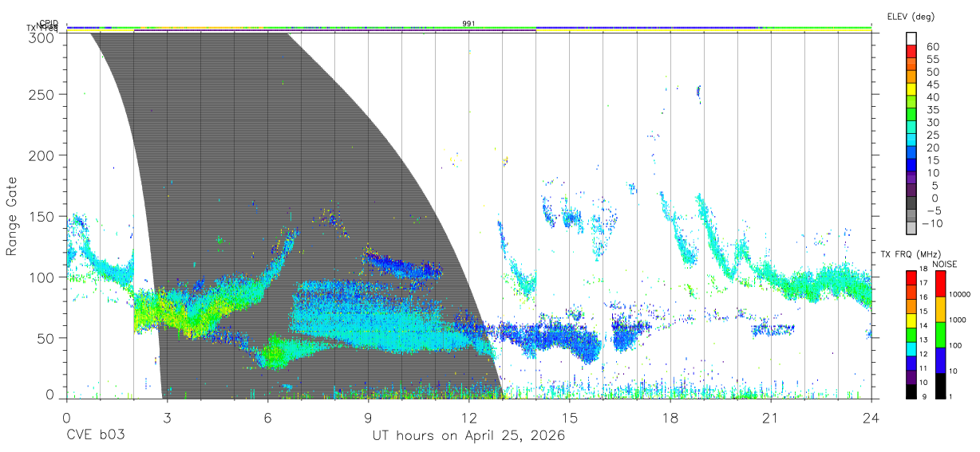Pick the yellow segment of the ELEV color bar
980x452 pixels.
(911, 91)
